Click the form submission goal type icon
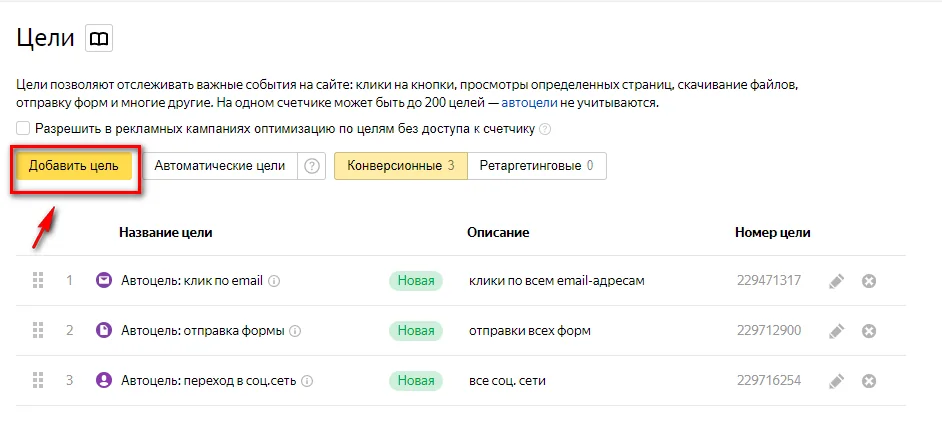The height and width of the screenshot is (441, 942). click(x=104, y=330)
